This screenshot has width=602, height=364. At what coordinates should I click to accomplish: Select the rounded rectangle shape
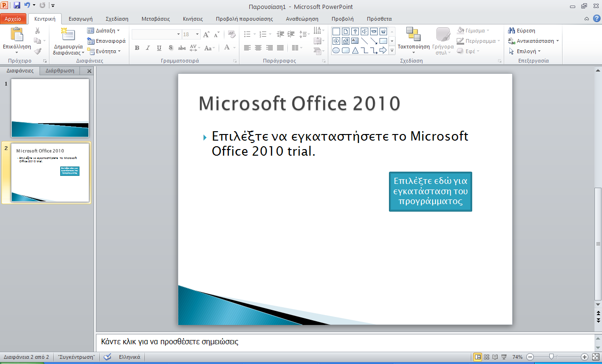pos(346,50)
